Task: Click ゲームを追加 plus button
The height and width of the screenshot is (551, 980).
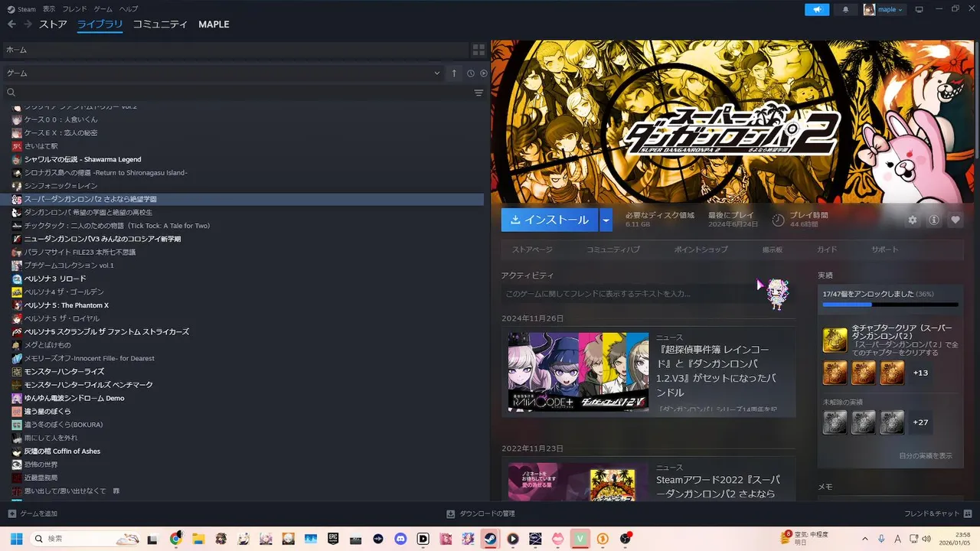Action: tap(32, 514)
